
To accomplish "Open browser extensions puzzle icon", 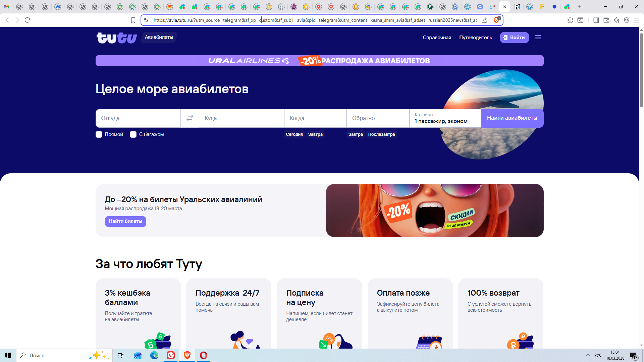I will tap(570, 20).
